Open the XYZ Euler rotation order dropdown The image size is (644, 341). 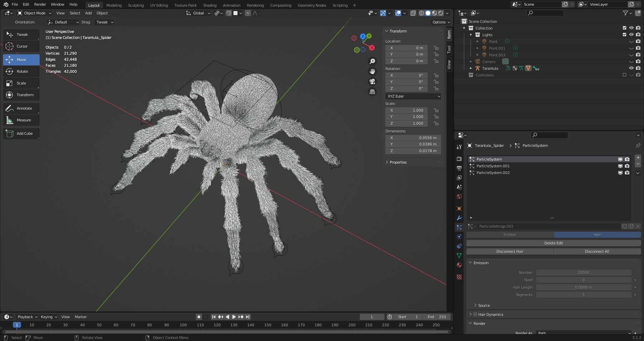coord(413,96)
